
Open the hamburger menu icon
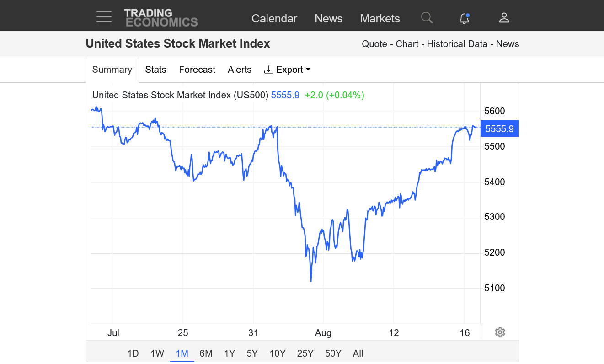tap(104, 18)
